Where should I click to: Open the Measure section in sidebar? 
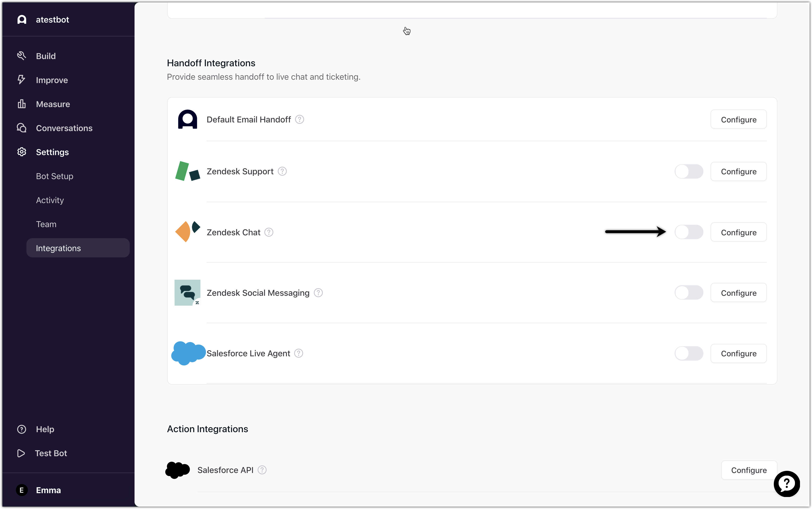click(x=53, y=104)
